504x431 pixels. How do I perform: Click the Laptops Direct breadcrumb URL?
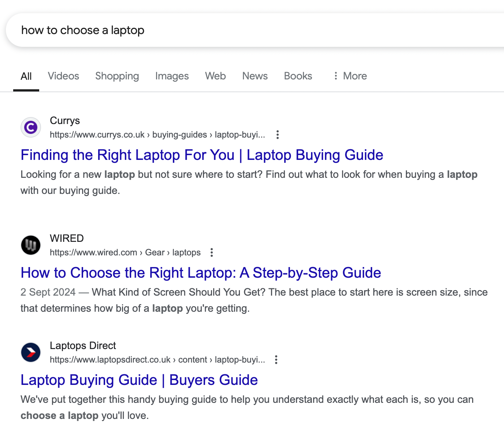coord(157,360)
